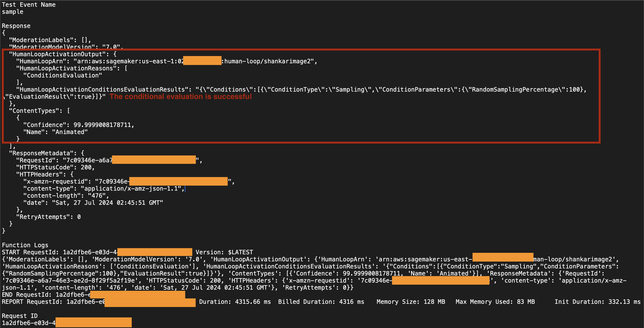644x328 pixels.
Task: Click the "sample" event name text
Action: [x=12, y=12]
